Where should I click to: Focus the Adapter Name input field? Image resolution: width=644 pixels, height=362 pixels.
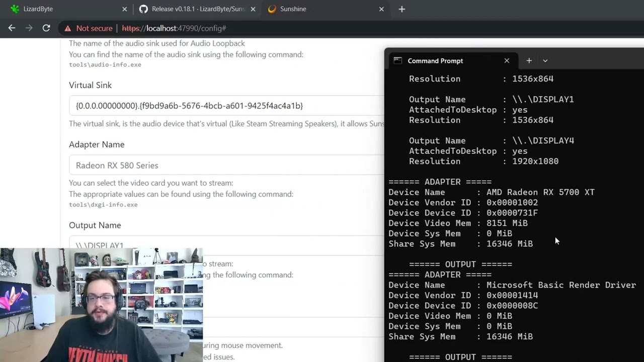tap(226, 165)
